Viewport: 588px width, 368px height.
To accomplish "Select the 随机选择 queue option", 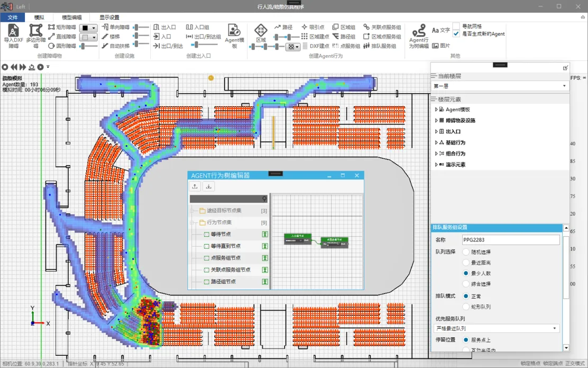I will 466,252.
